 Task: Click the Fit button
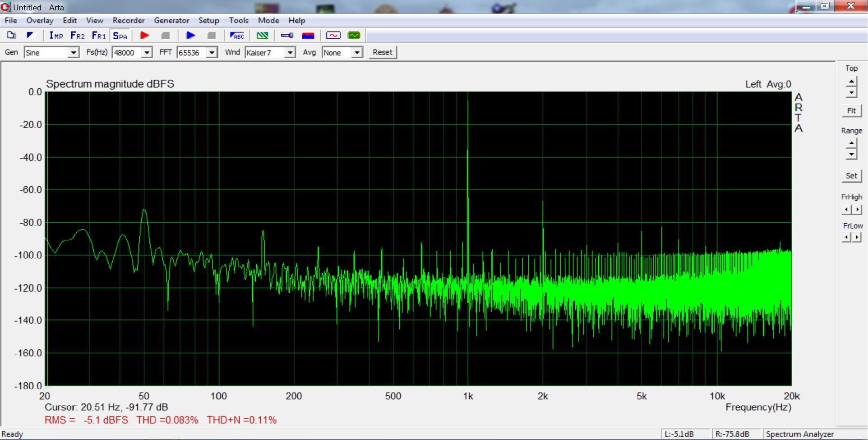[851, 110]
